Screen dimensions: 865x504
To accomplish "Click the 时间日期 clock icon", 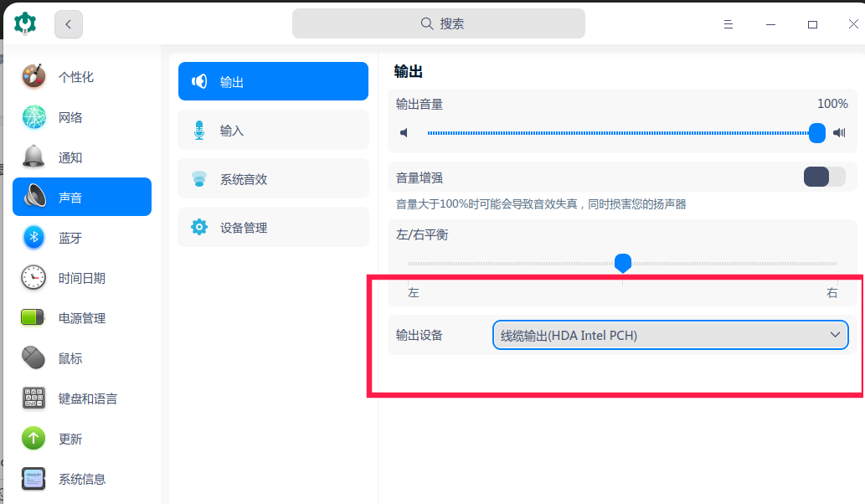I will click(x=33, y=277).
